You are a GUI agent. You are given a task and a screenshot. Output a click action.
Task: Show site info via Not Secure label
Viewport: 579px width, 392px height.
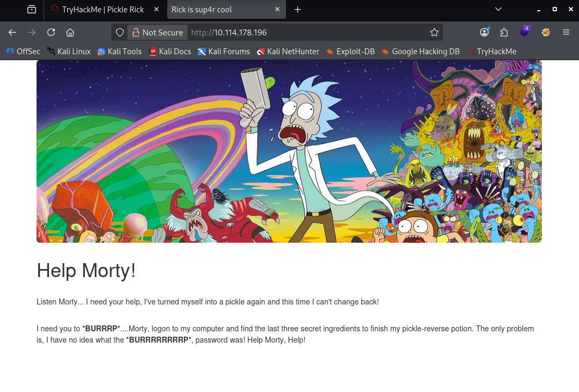[x=158, y=32]
